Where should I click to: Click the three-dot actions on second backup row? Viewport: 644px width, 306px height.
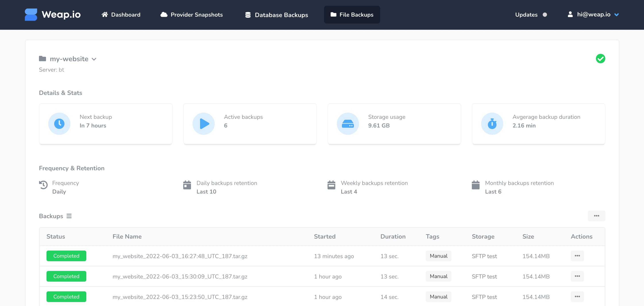[577, 276]
